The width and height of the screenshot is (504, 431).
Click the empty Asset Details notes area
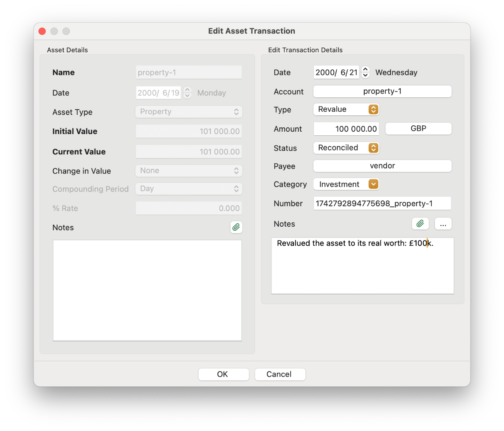(x=147, y=290)
